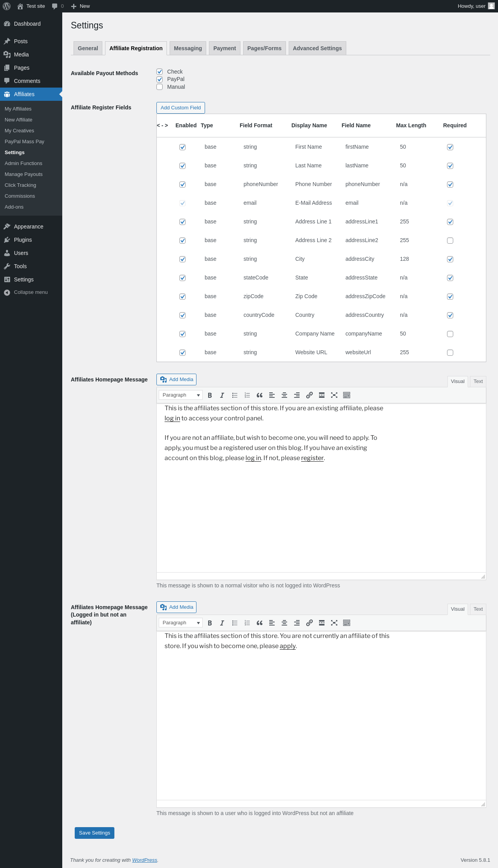Switch first editor to Text tab
The height and width of the screenshot is (868, 498).
click(478, 381)
